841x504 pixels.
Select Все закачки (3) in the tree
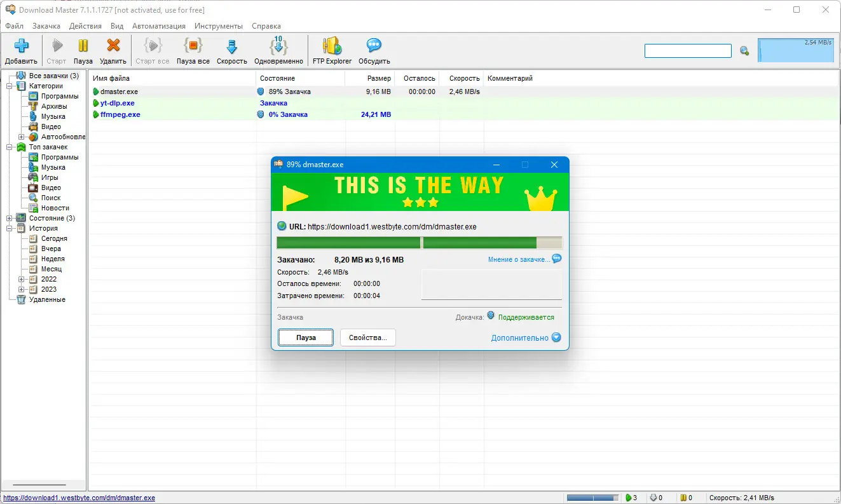point(53,76)
